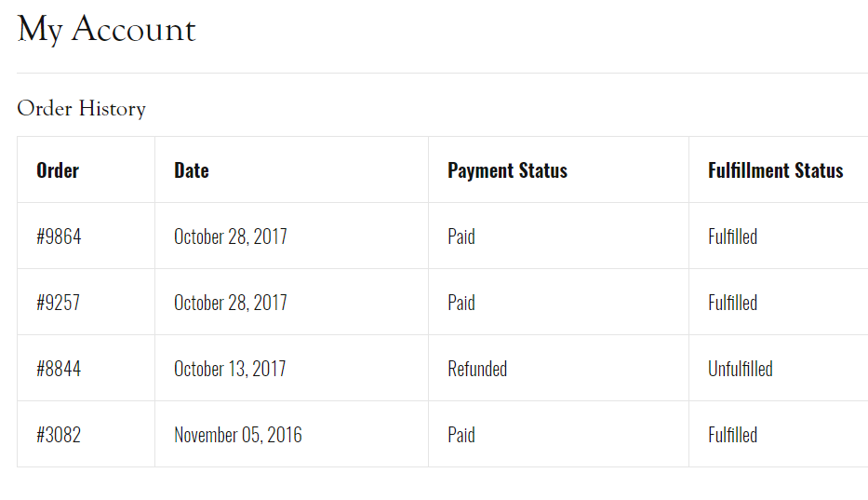The width and height of the screenshot is (868, 500).
Task: Click the Payment Status column header
Action: point(507,170)
